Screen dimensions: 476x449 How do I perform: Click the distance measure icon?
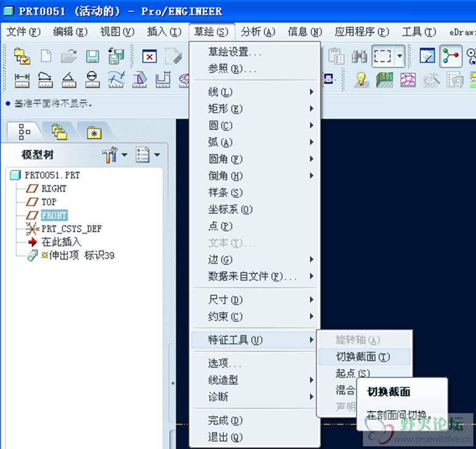[x=22, y=80]
